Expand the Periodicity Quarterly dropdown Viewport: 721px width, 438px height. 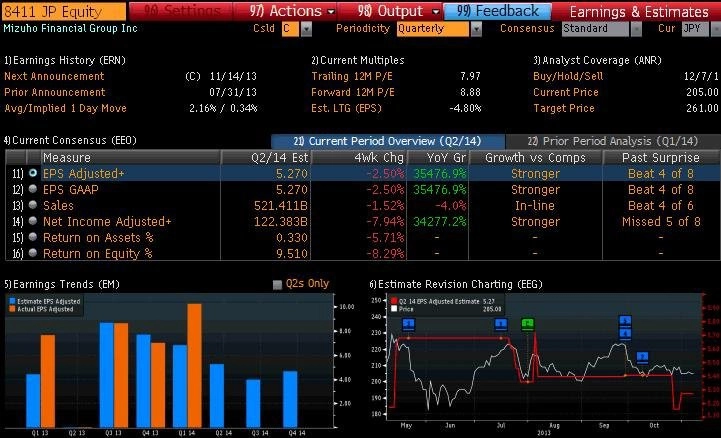(476, 29)
